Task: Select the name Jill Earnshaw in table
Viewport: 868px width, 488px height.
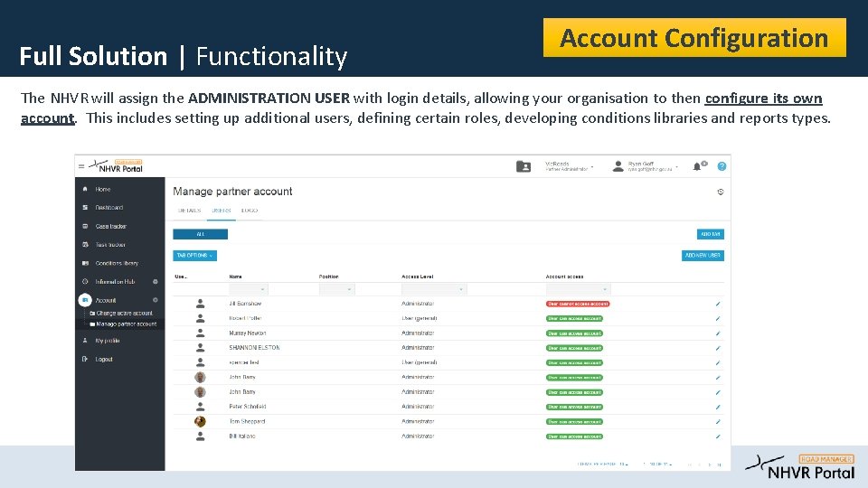Action: pos(245,304)
